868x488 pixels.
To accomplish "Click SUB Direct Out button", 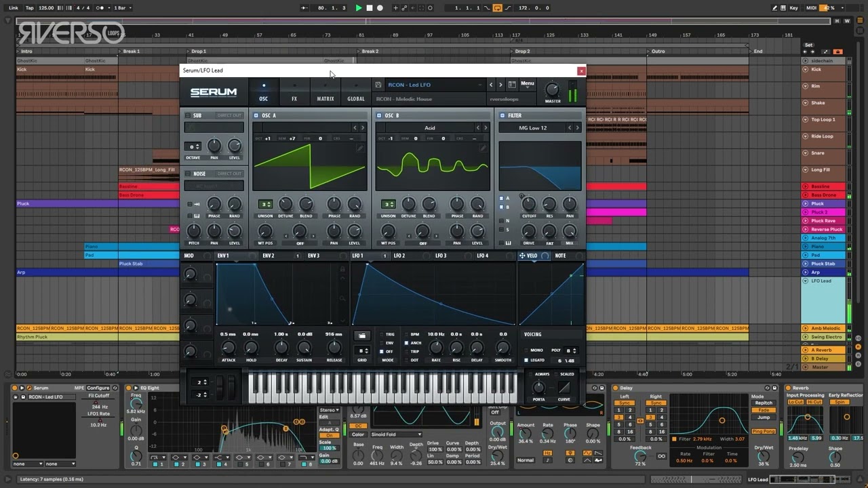I will (x=229, y=116).
